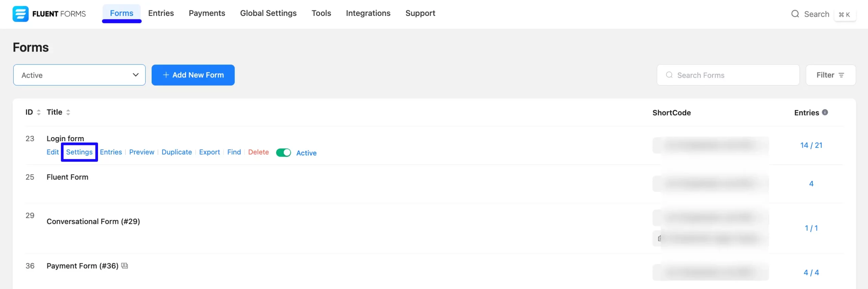868x289 pixels.
Task: Click the copy icon in Conversational Form shortcode
Action: point(659,238)
